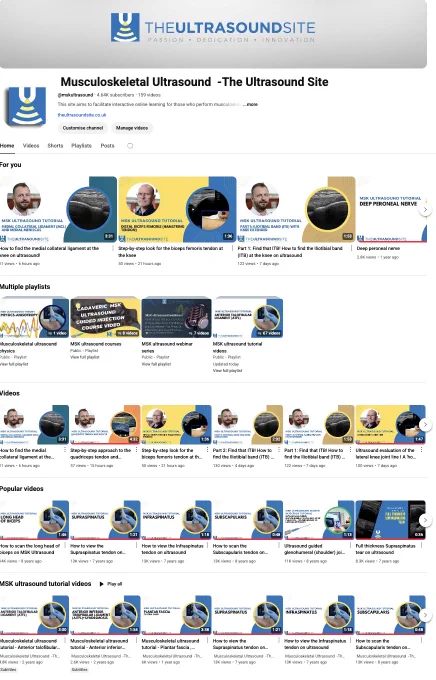Open Long head of biceps popular video thumbnail
The image size is (436, 680).
pyautogui.click(x=34, y=520)
